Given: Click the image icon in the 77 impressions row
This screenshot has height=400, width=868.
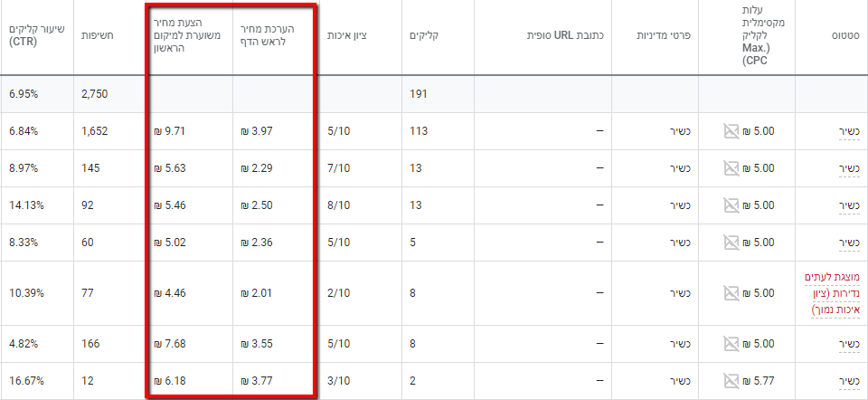Looking at the screenshot, I should click(x=731, y=293).
